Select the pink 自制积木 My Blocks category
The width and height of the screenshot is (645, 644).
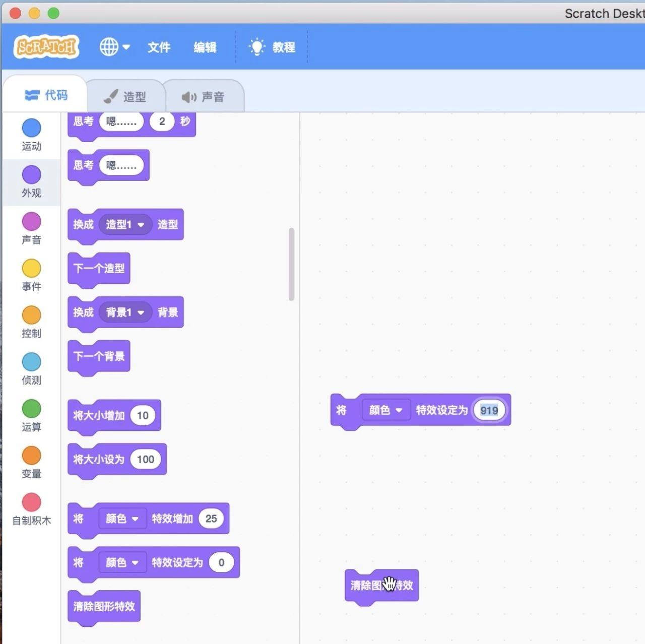click(x=31, y=509)
